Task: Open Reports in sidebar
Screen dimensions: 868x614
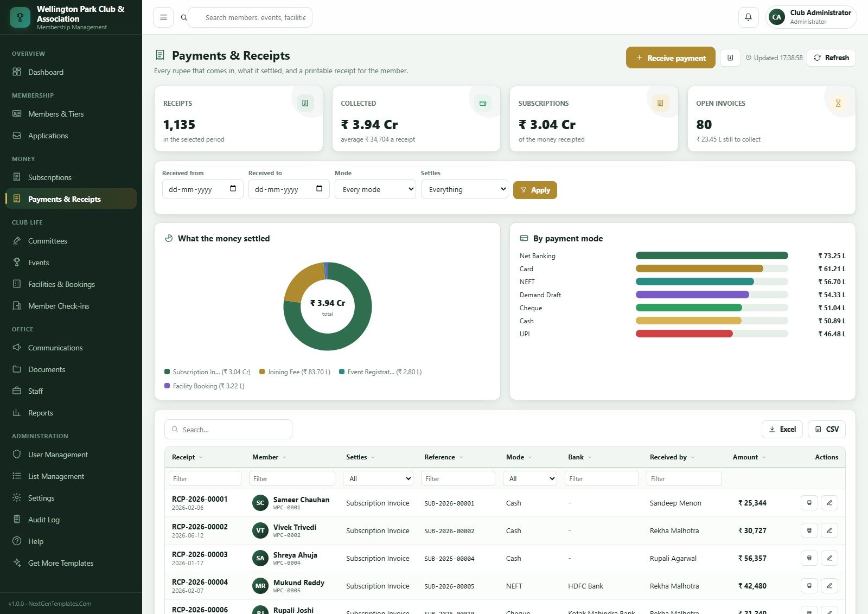Action: coord(71,413)
